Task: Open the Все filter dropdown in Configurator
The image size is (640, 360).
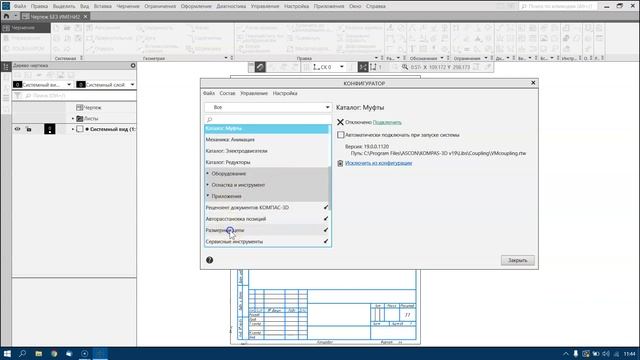Action: pyautogui.click(x=268, y=107)
